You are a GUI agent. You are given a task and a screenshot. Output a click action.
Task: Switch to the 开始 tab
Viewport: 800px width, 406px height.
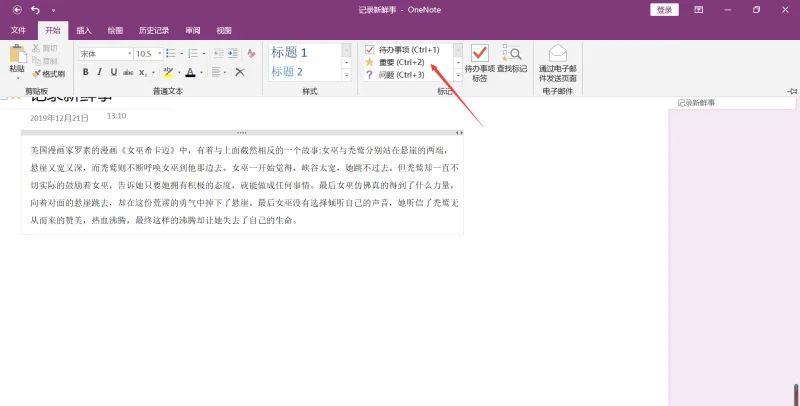(53, 31)
